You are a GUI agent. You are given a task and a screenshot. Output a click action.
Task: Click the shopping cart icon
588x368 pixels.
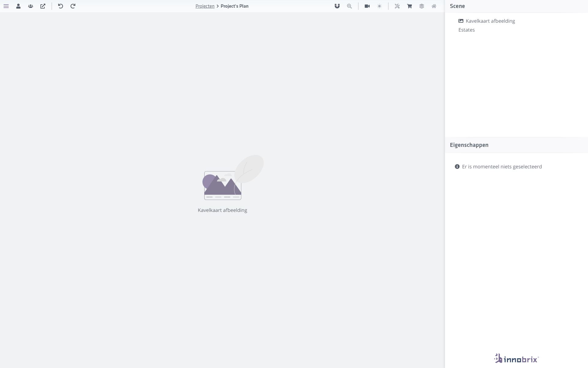pos(409,6)
